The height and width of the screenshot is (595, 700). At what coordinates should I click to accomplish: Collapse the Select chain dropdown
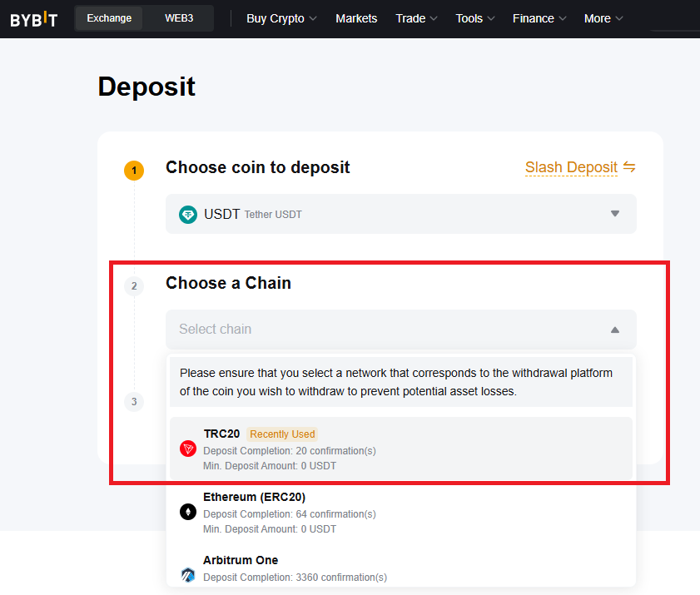click(x=615, y=330)
